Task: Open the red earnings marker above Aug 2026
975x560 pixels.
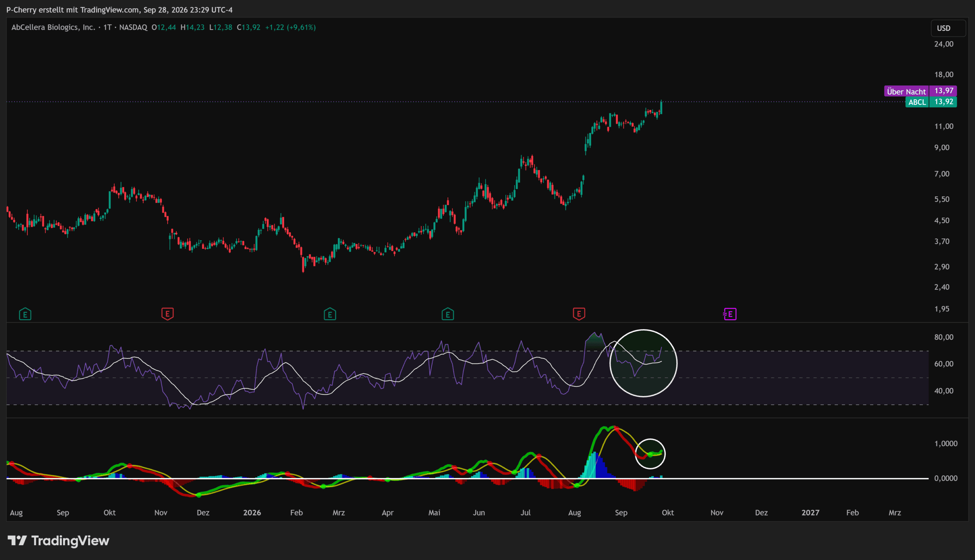Action: click(x=579, y=314)
